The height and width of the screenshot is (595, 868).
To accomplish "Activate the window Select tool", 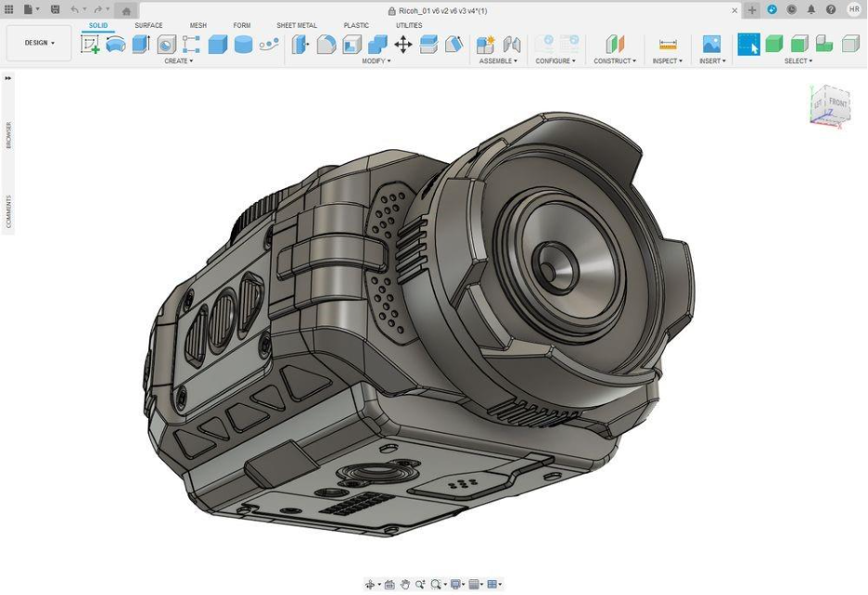I will pyautogui.click(x=748, y=44).
